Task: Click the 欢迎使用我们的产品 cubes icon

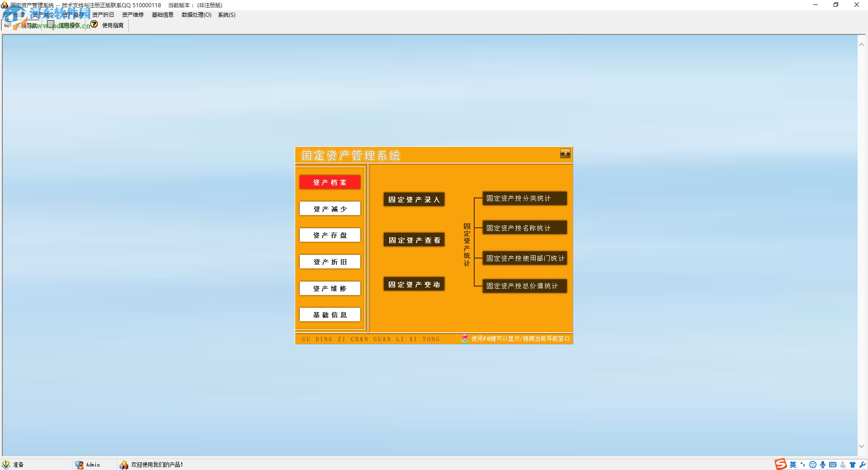Action: (x=124, y=465)
